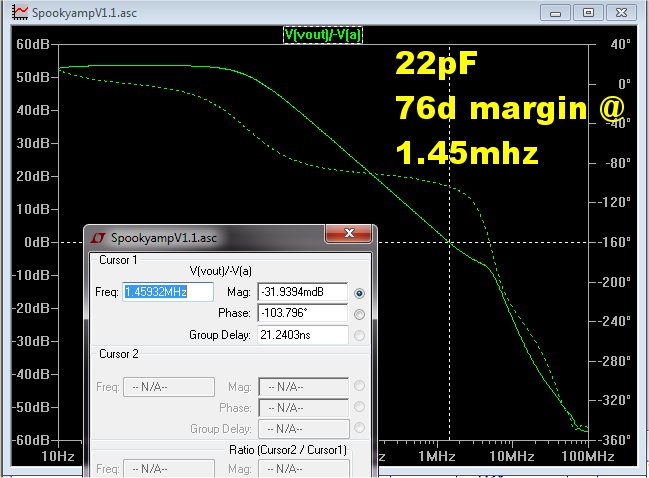Viewport: 649px width, 478px height.
Task: Click the -60dB left axis label
Action: (x=31, y=440)
